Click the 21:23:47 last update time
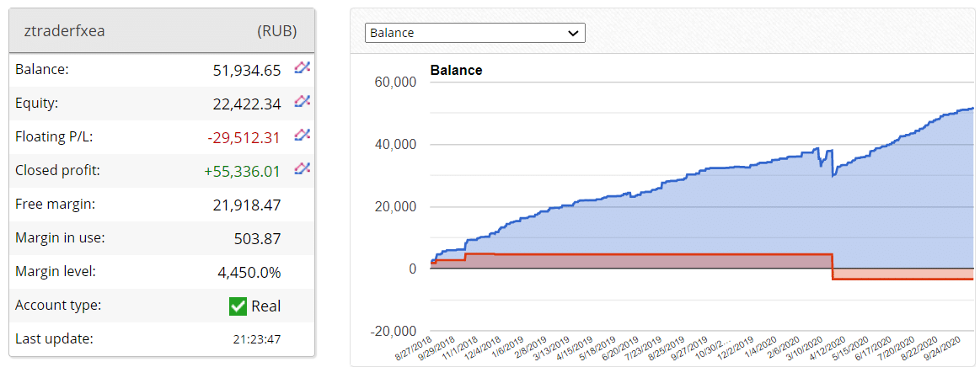This screenshot has height=378, width=980. [257, 340]
